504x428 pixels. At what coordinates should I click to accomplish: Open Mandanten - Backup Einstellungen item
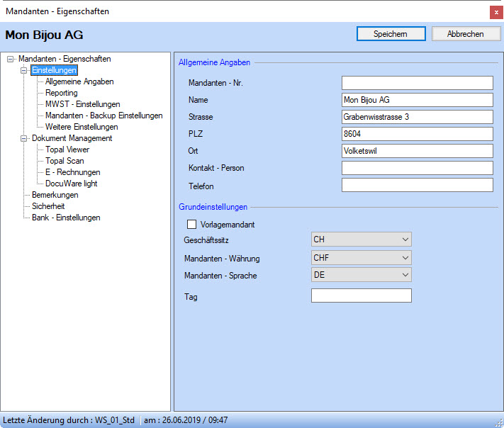pos(103,116)
